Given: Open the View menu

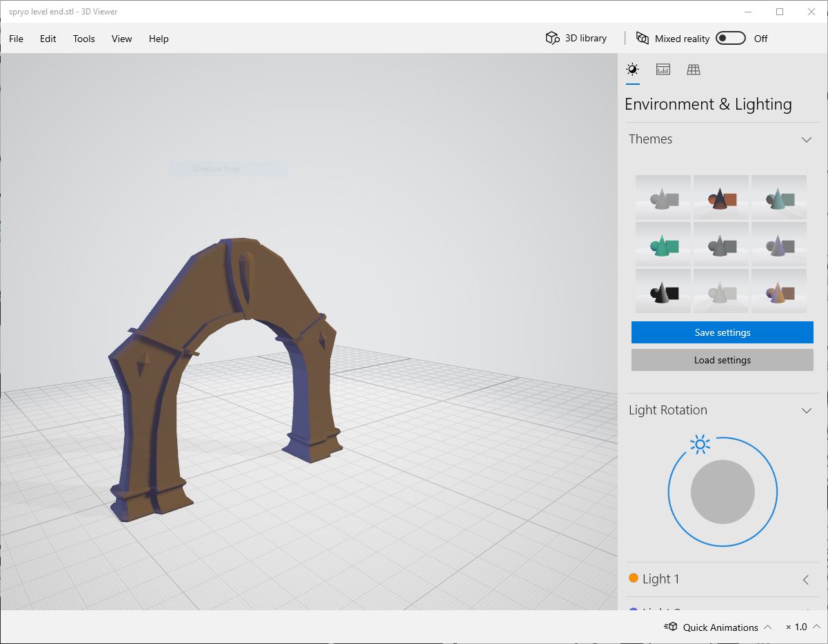Looking at the screenshot, I should (122, 39).
